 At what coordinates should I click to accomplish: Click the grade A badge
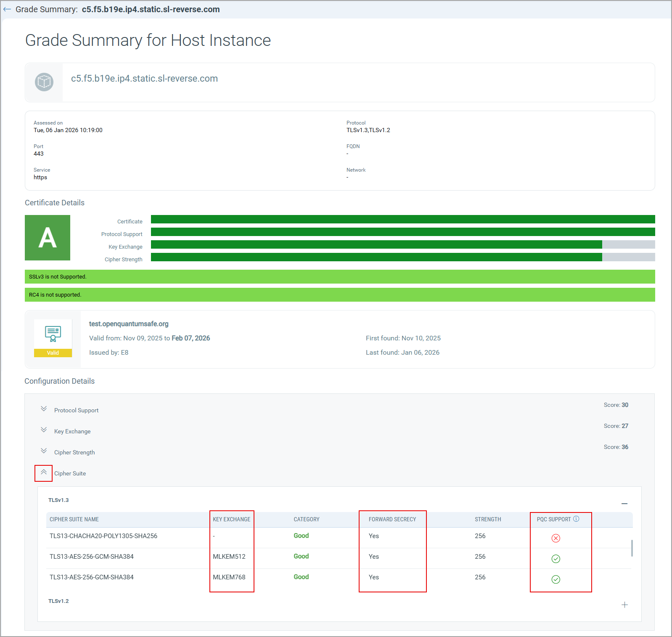[48, 238]
